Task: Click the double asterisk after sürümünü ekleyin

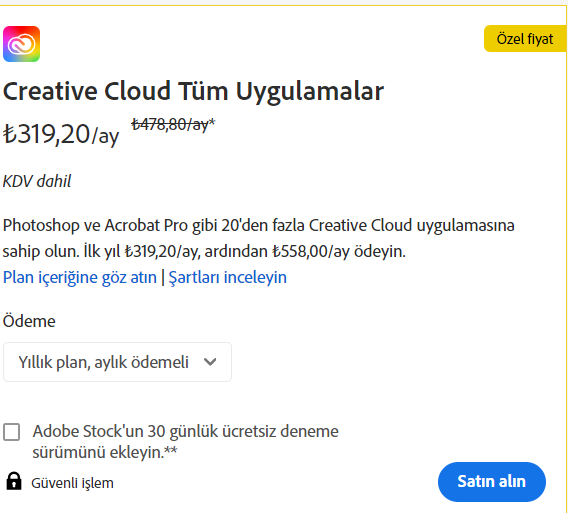Action: [171, 450]
